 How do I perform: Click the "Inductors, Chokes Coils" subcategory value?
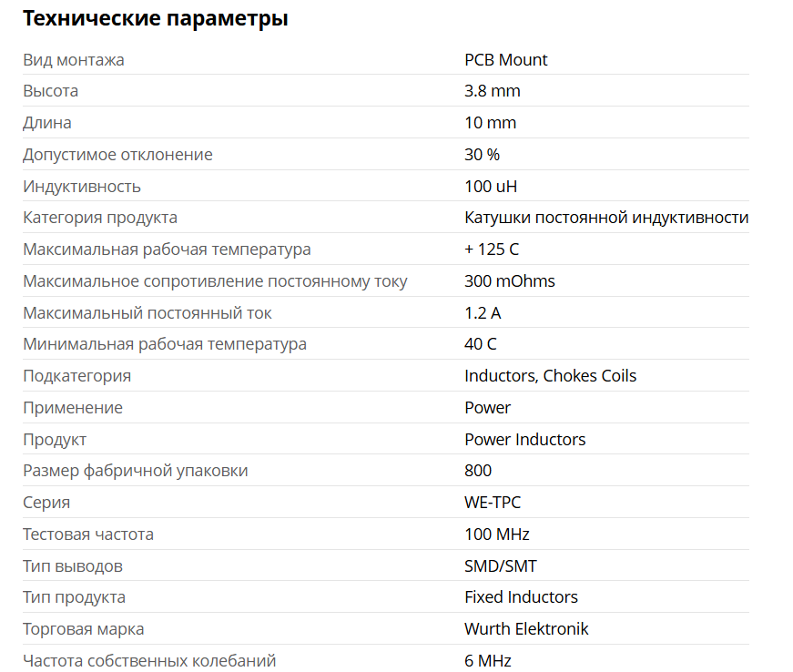[551, 376]
